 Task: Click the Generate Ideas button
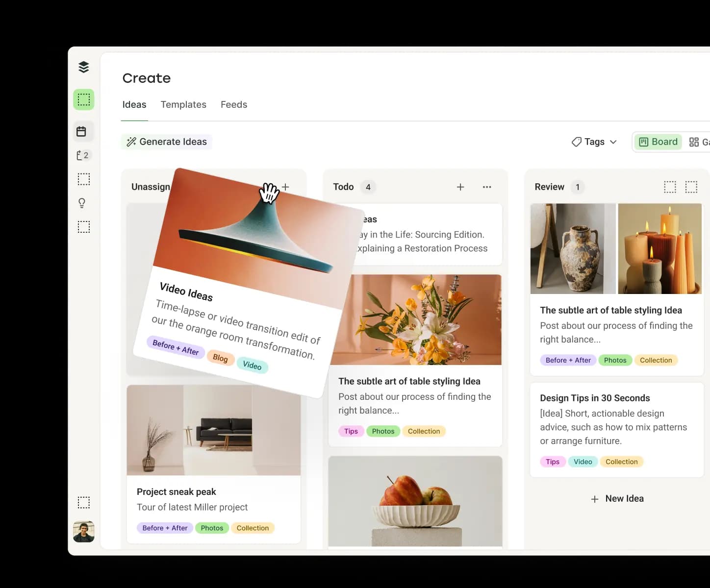point(167,142)
